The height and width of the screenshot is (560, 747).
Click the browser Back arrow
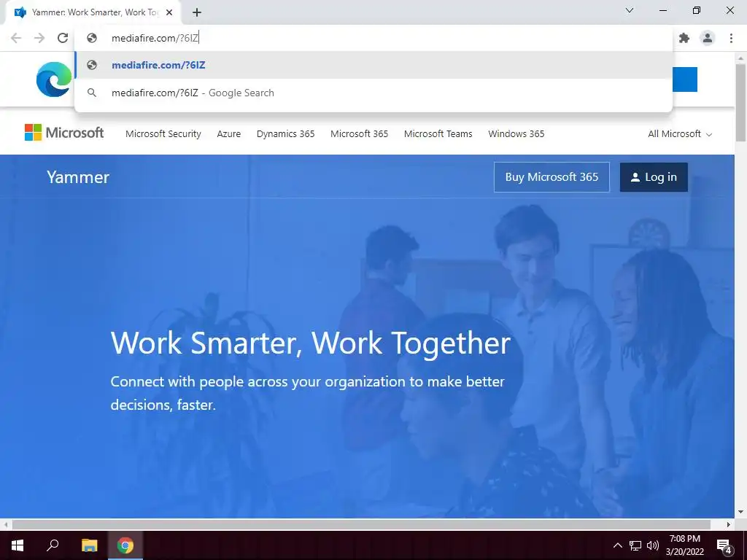point(16,38)
